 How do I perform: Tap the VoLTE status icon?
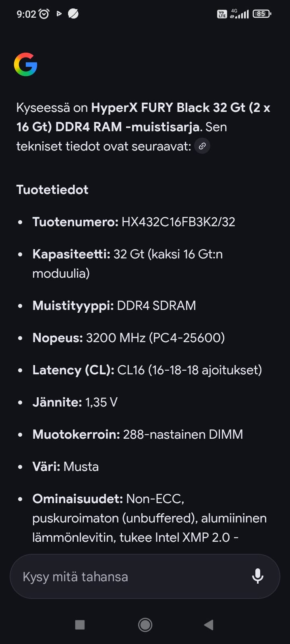[222, 14]
